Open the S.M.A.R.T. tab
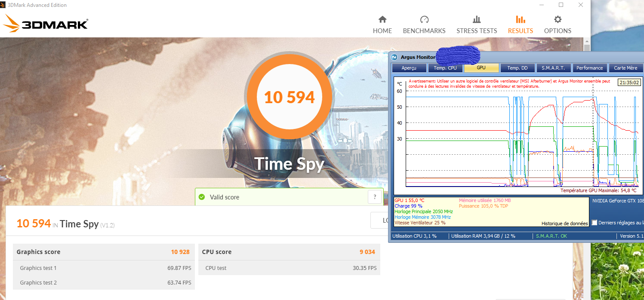This screenshot has height=300, width=644. (554, 68)
